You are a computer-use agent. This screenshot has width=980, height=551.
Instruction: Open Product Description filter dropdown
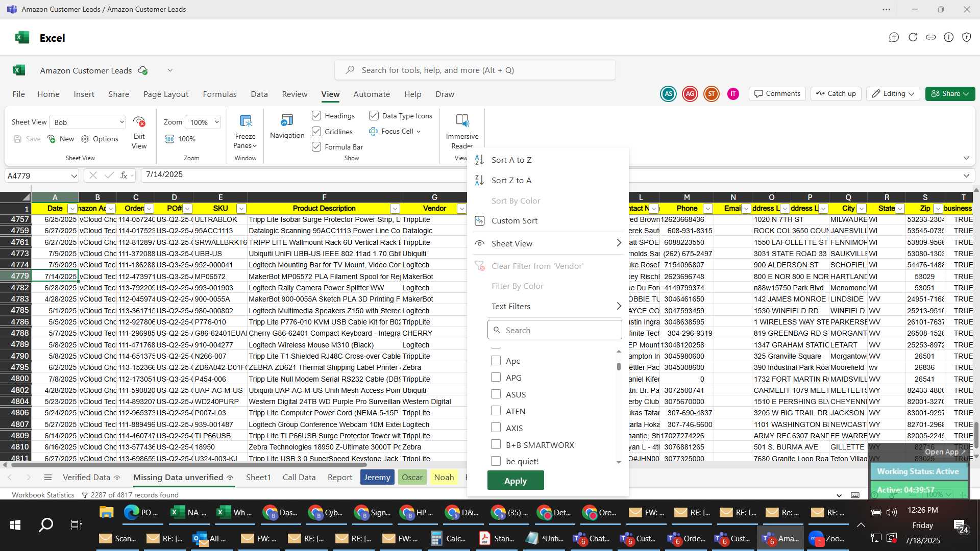coord(395,209)
